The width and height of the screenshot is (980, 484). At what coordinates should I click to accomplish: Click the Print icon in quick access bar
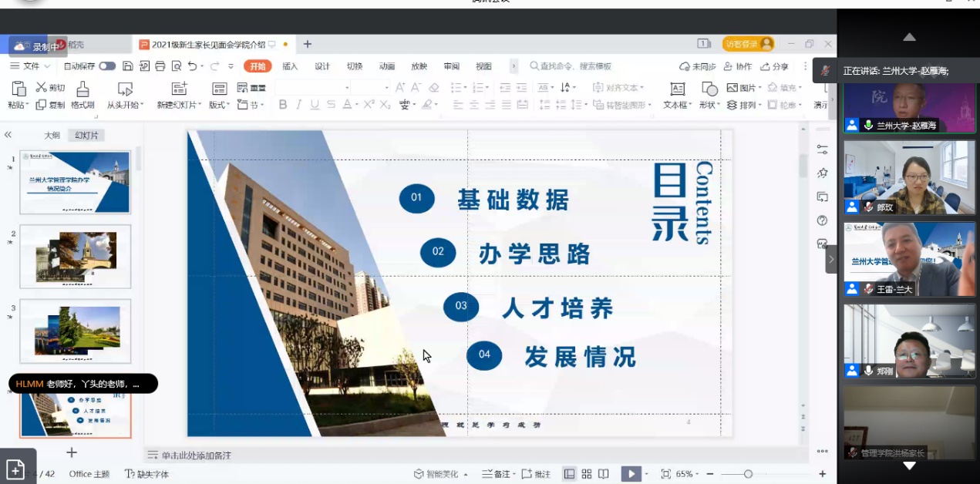[x=160, y=66]
